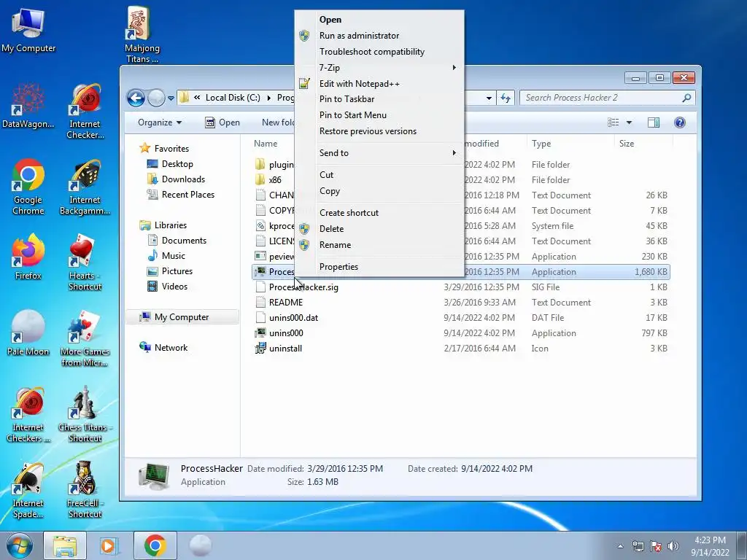Select FreeCell shortcut on desktop
The width and height of the screenshot is (747, 560).
click(85, 490)
